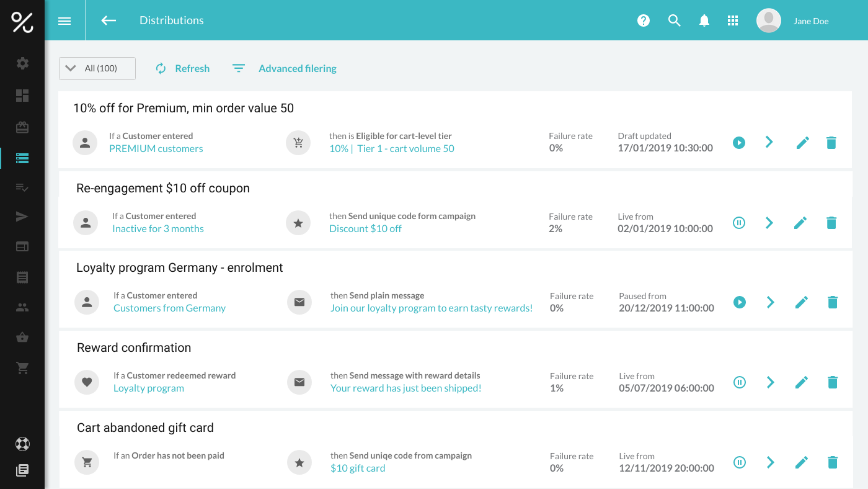Open the PREMIUM customers segment link
Viewport: 868px width, 489px height.
[x=156, y=149]
